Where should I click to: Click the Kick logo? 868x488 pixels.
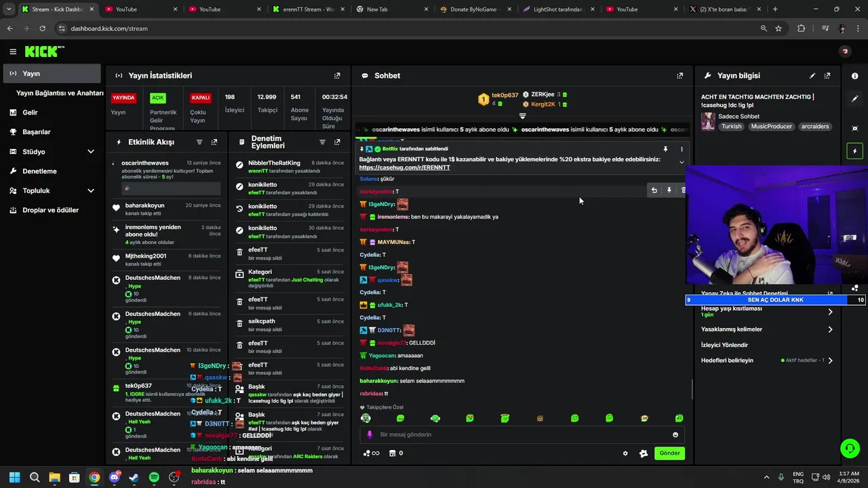(x=44, y=52)
